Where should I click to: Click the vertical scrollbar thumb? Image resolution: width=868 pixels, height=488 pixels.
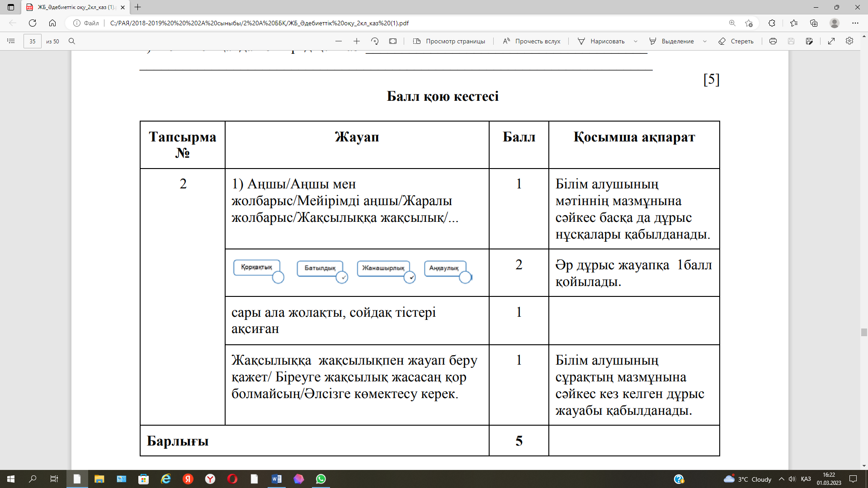tap(864, 332)
